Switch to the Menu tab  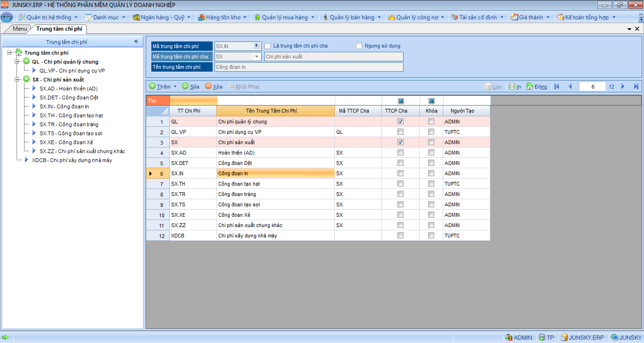[20, 29]
